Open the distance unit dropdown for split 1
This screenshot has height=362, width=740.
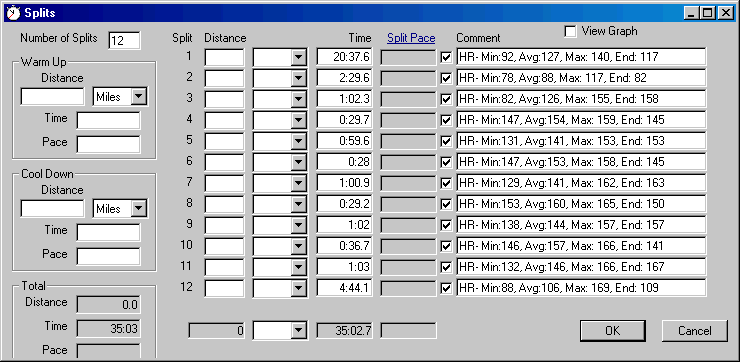(x=298, y=57)
